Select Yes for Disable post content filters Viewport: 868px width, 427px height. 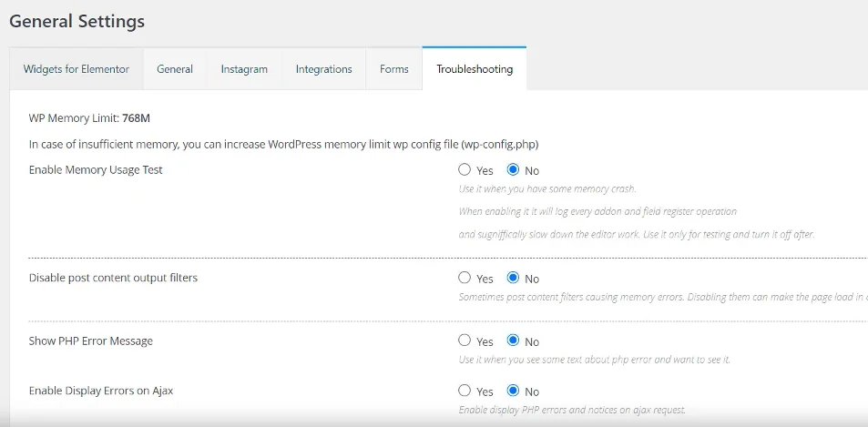point(465,278)
